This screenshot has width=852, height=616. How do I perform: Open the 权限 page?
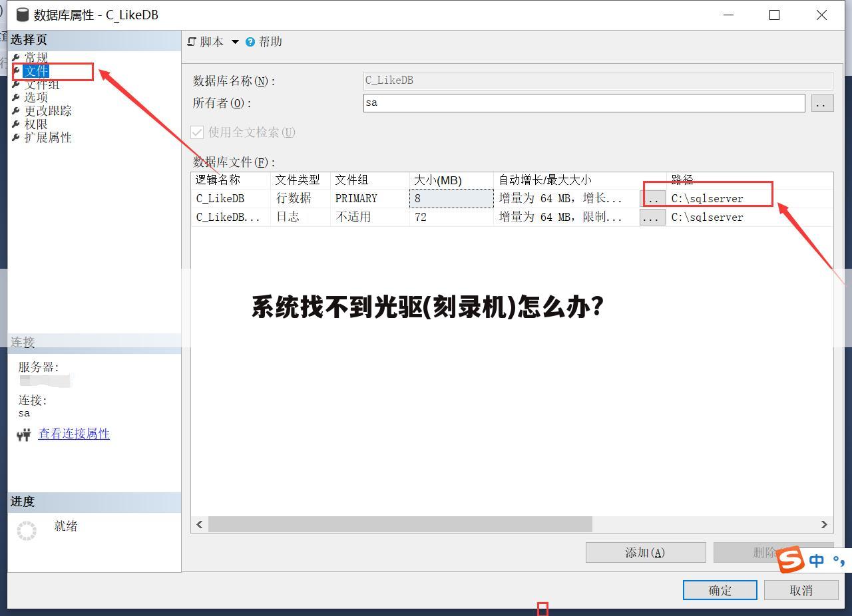coord(36,124)
